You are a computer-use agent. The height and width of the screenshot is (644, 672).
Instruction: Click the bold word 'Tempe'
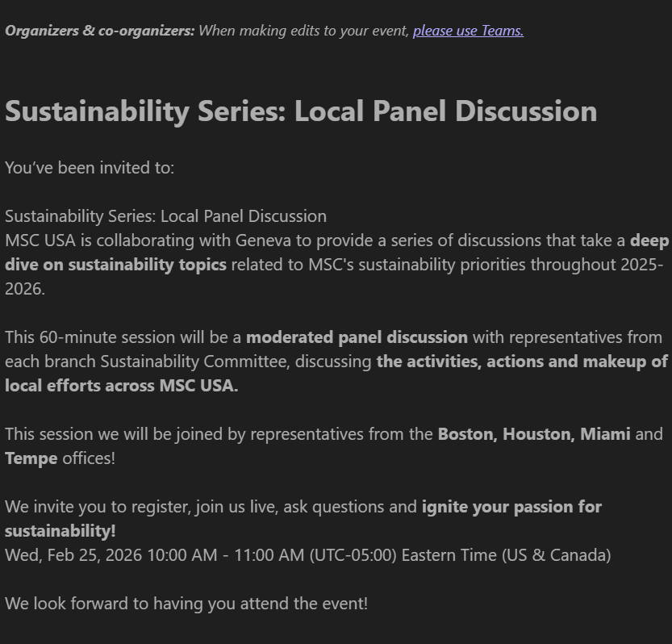pos(31,458)
